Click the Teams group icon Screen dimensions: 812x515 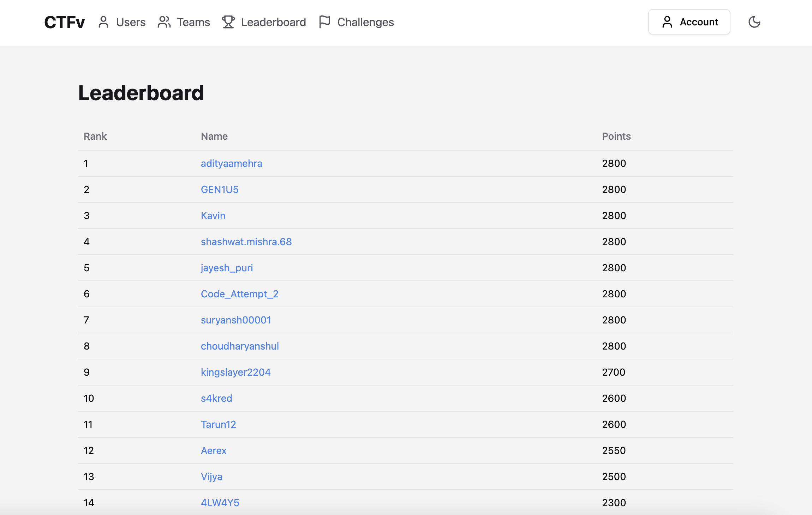(x=164, y=22)
